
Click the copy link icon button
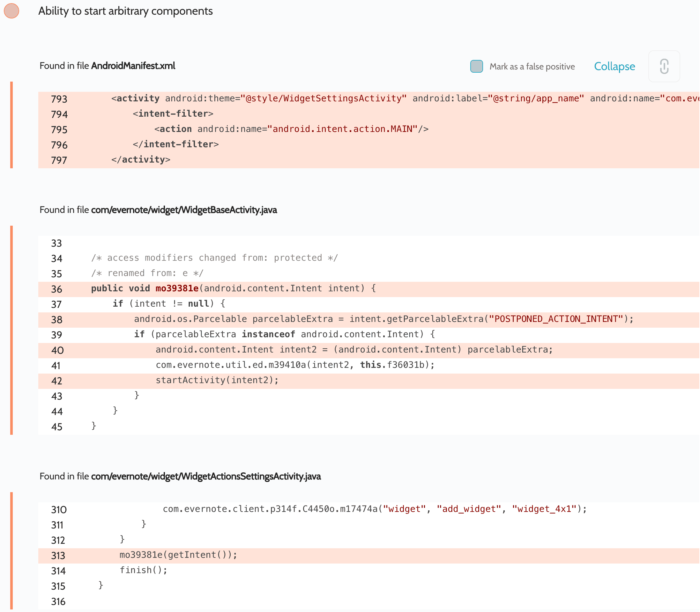tap(664, 66)
